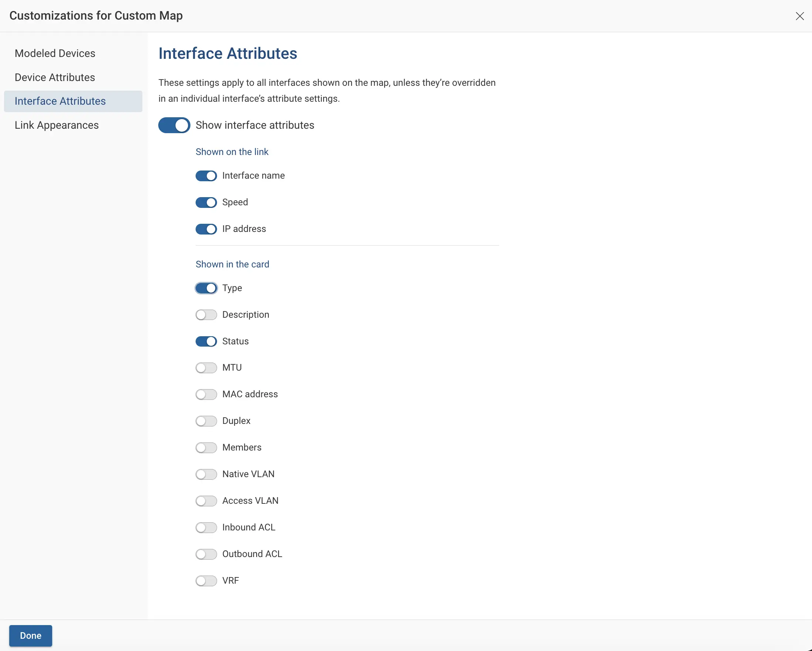Switch off Type toggle
Image resolution: width=812 pixels, height=651 pixels.
(206, 288)
